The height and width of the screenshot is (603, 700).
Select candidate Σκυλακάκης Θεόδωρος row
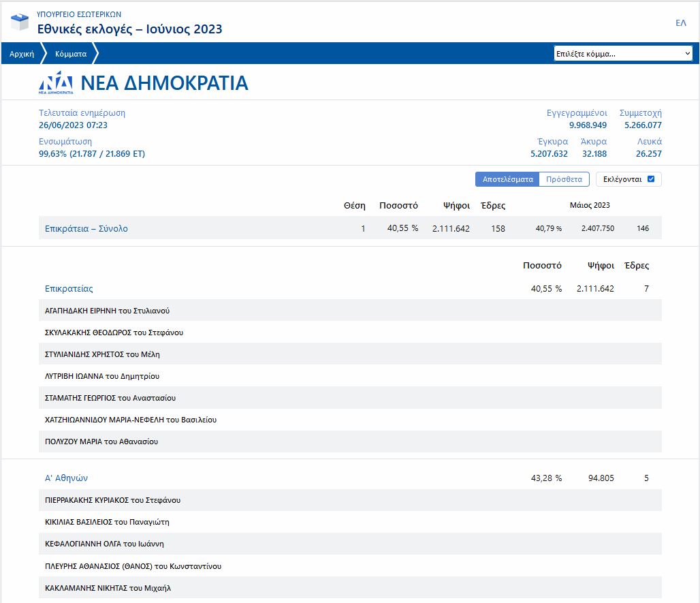pos(114,333)
